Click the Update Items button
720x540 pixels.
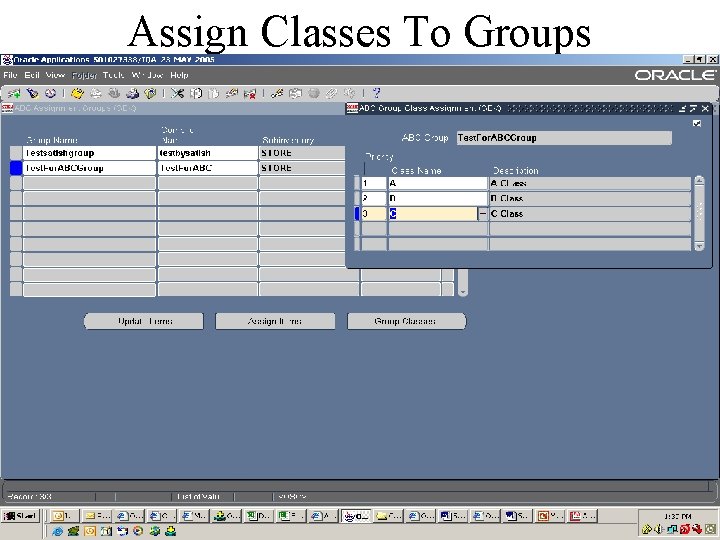click(144, 321)
